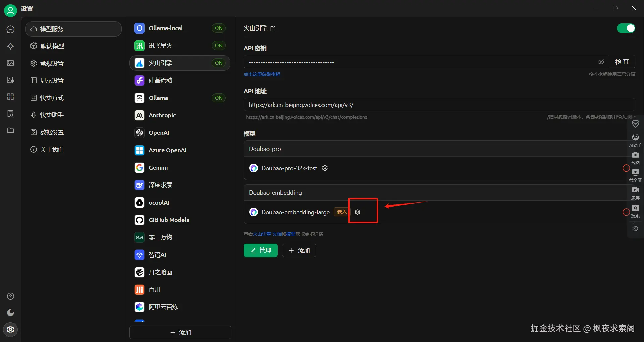Click the green 管理 models button
644x342 pixels.
coord(261,250)
